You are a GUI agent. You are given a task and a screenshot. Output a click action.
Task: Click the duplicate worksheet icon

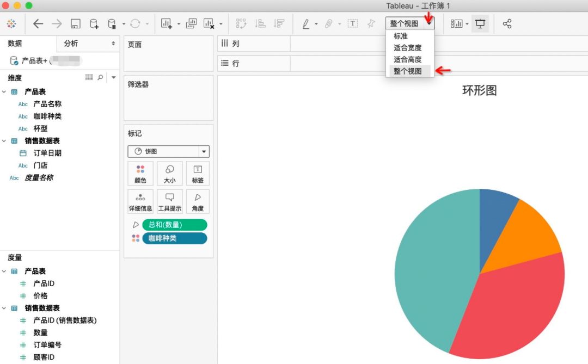click(191, 24)
